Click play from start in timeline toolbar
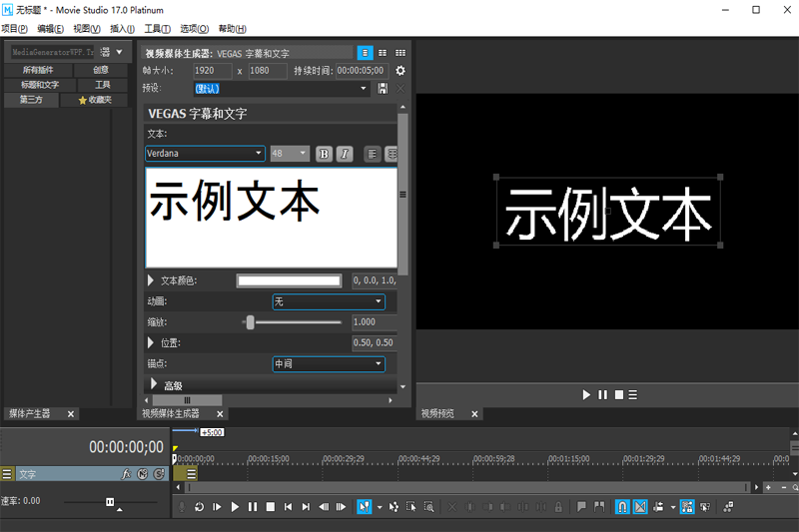 click(x=217, y=507)
